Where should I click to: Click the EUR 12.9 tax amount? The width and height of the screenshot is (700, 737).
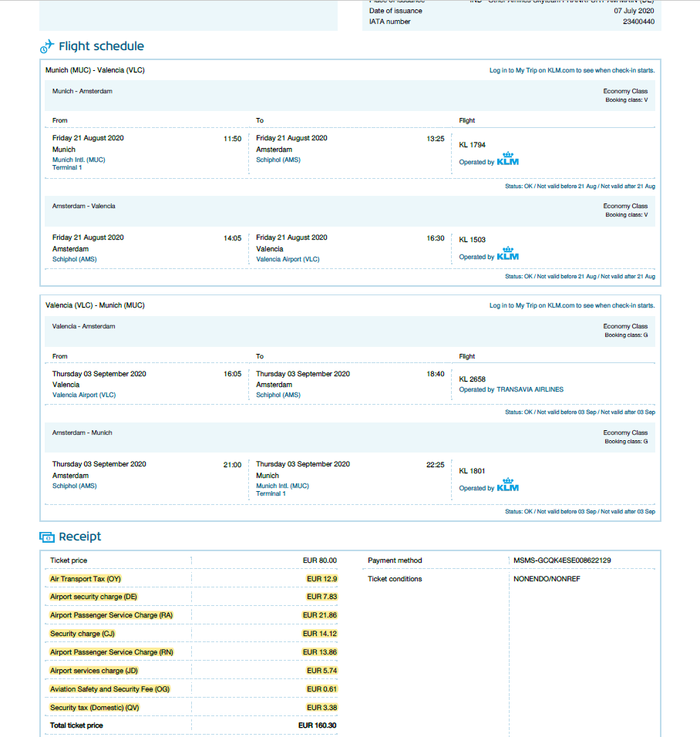pyautogui.click(x=321, y=579)
